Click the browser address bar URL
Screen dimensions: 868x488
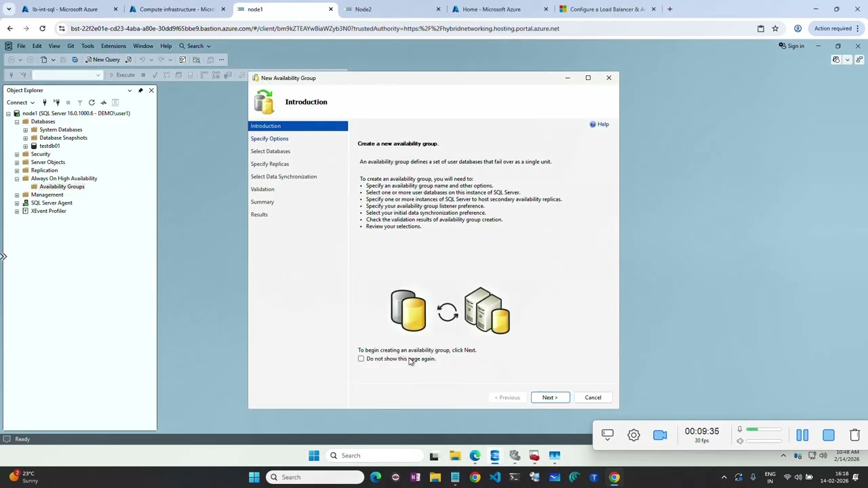coord(315,28)
